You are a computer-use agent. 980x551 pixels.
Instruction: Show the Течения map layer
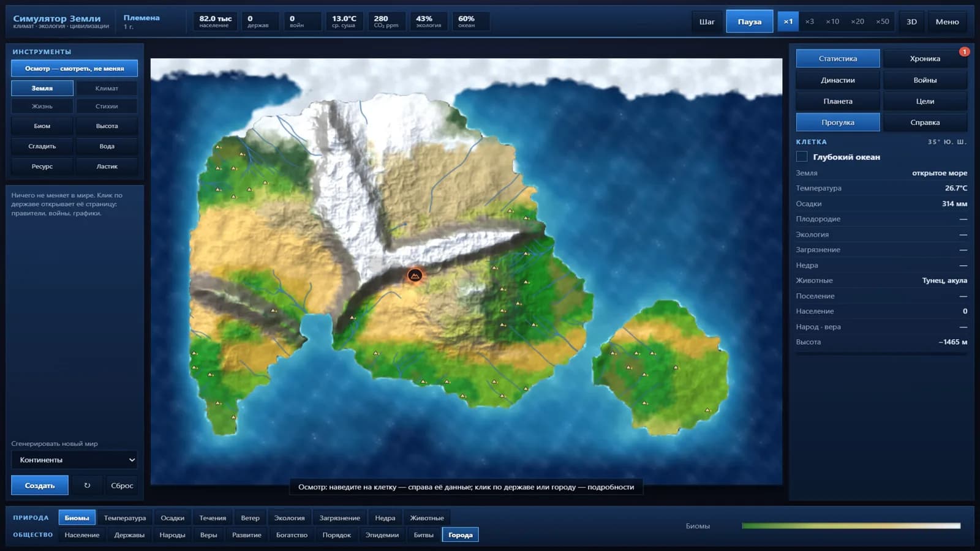(x=213, y=518)
